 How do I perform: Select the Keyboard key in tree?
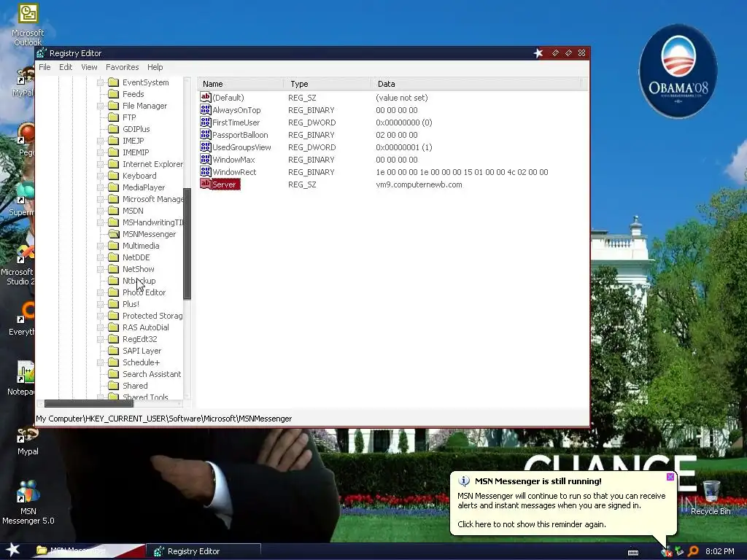139,176
